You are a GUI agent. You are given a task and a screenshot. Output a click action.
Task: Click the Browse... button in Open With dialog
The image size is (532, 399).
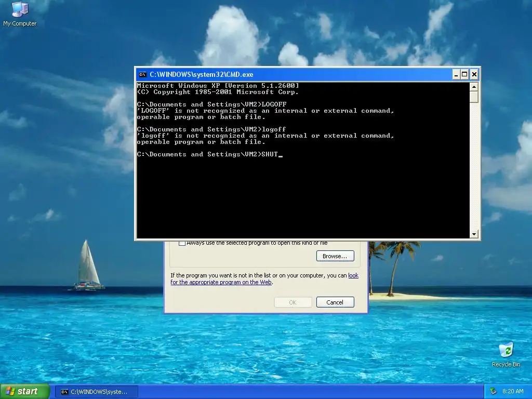335,256
